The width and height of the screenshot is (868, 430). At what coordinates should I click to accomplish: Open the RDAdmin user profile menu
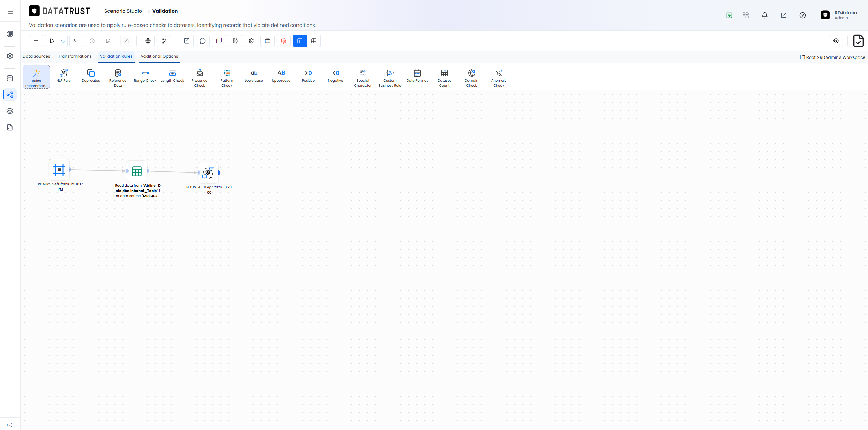click(839, 15)
